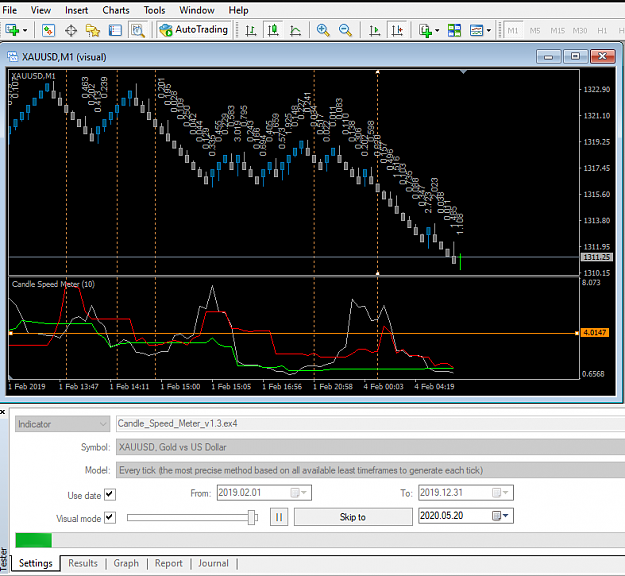The height and width of the screenshot is (576, 625).
Task: Toggle the Terminal panel icon
Action: [115, 30]
